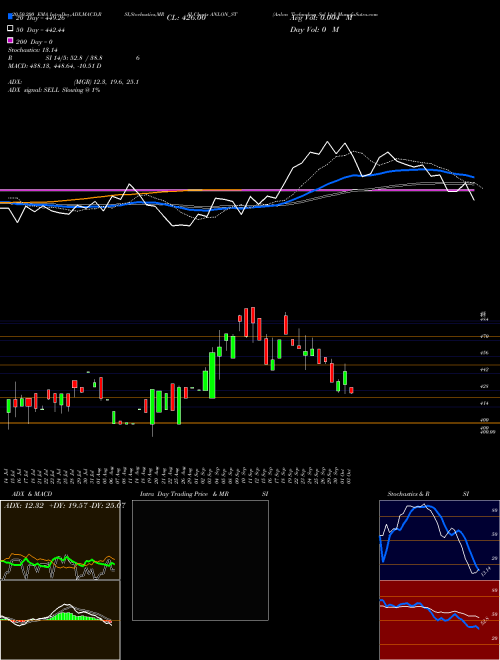500x660 pixels.
Task: Click the date labels axis under candlesticks
Action: [178, 475]
